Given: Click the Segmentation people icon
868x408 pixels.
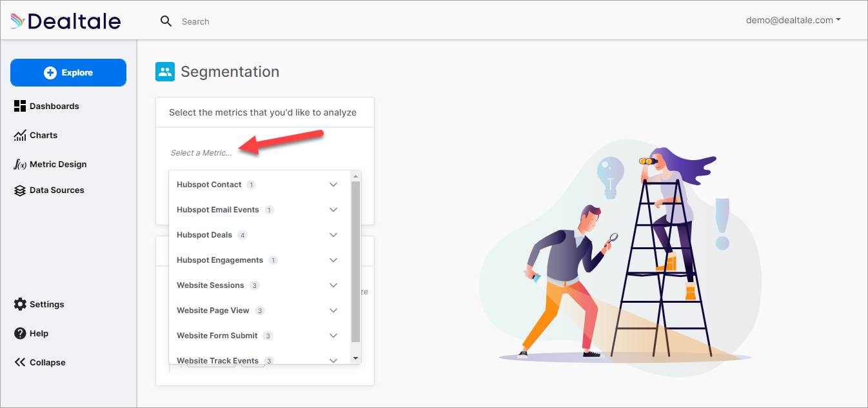Looking at the screenshot, I should (x=165, y=72).
